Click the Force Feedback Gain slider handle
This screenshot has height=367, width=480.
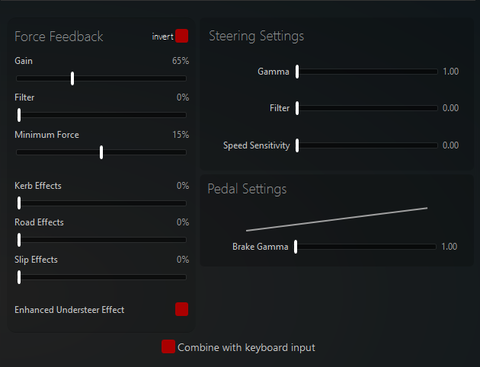coord(72,78)
